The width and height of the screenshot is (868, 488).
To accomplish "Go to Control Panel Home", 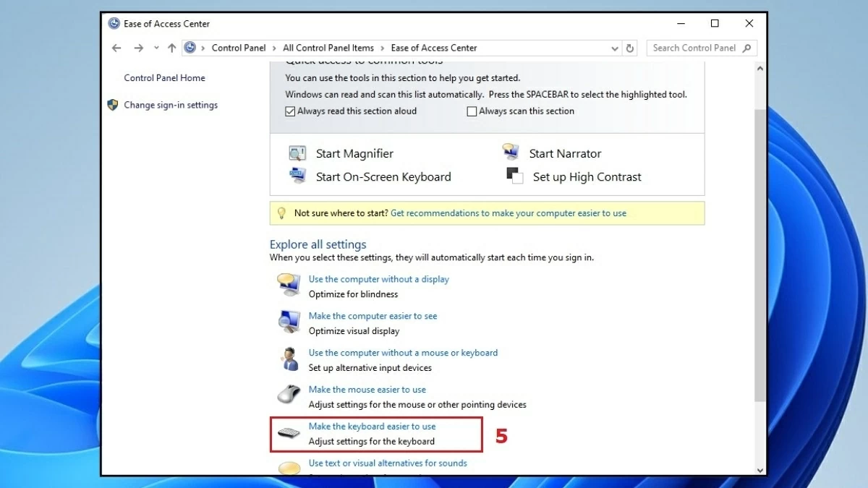I will click(164, 78).
